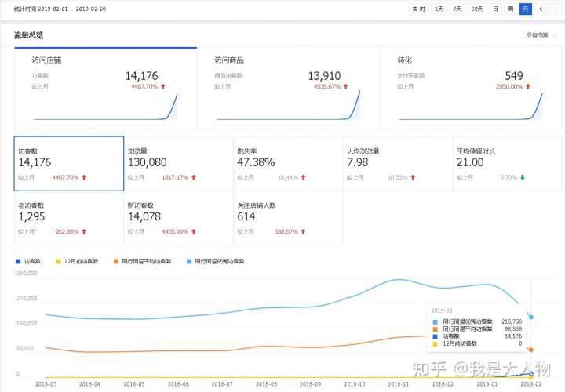Screen dimensions: 565x392
Task: Choose the 月 granularity option
Action: (525, 9)
